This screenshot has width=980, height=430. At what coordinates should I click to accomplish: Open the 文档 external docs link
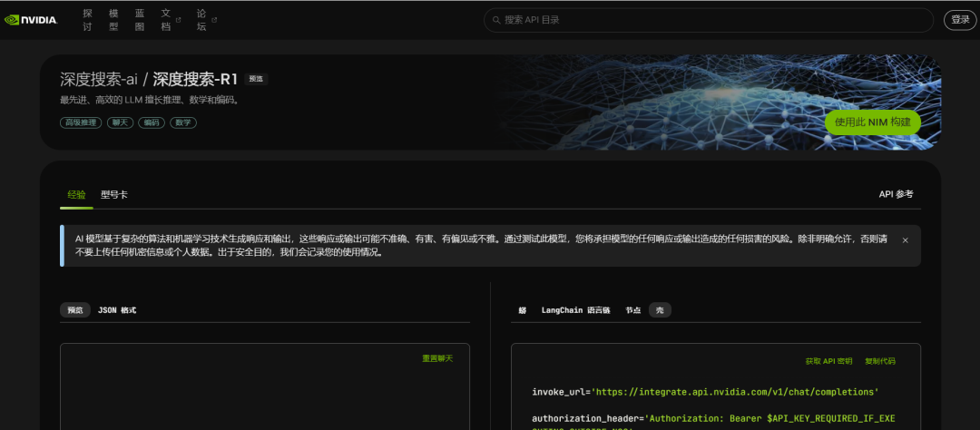click(170, 20)
